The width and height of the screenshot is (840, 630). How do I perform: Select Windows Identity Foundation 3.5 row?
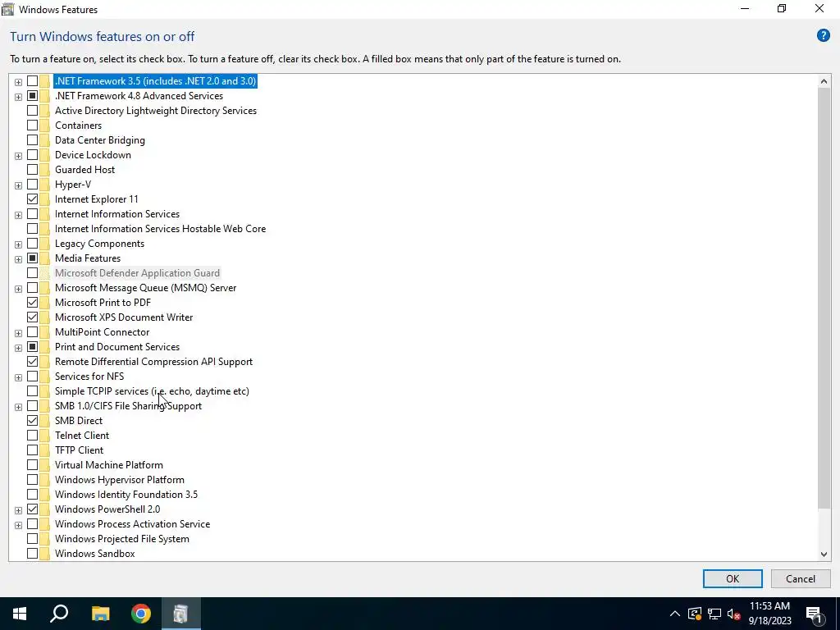pyautogui.click(x=126, y=495)
